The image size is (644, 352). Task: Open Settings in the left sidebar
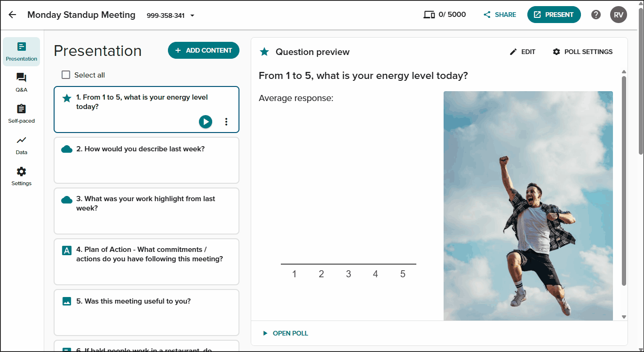[x=21, y=176]
